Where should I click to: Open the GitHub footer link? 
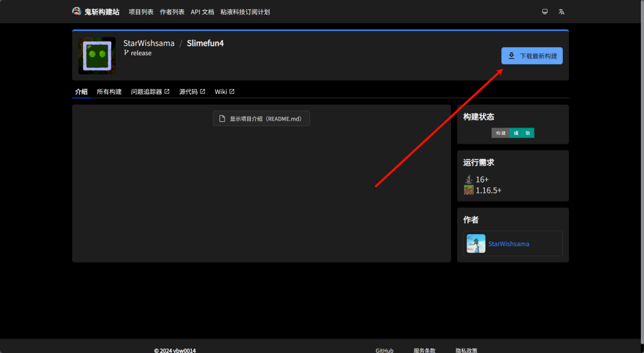pos(384,350)
